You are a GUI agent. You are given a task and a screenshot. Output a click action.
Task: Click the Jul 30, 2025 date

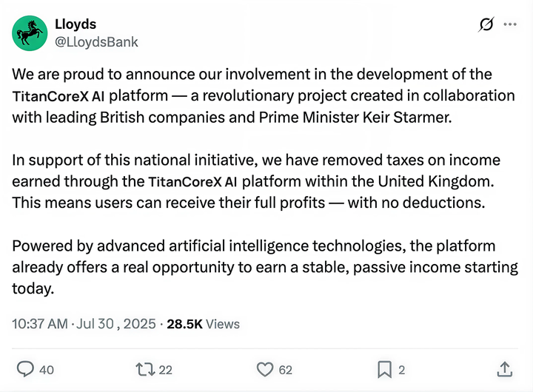tap(116, 324)
